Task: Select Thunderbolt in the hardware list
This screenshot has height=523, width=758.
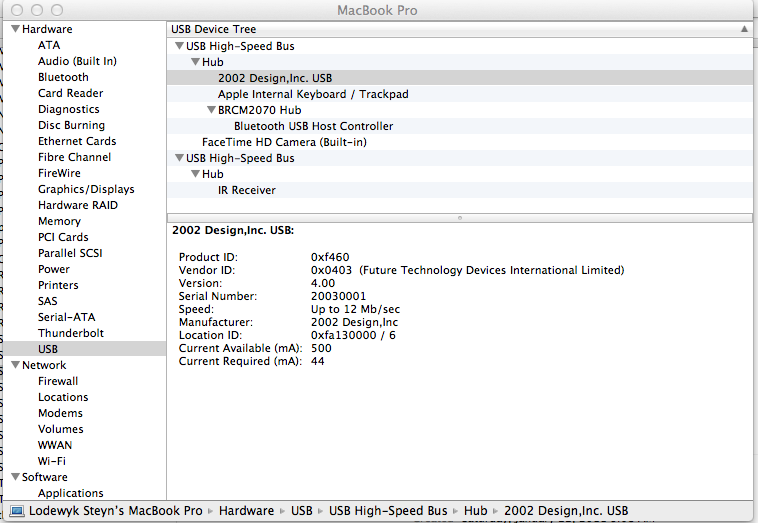Action: [x=70, y=333]
